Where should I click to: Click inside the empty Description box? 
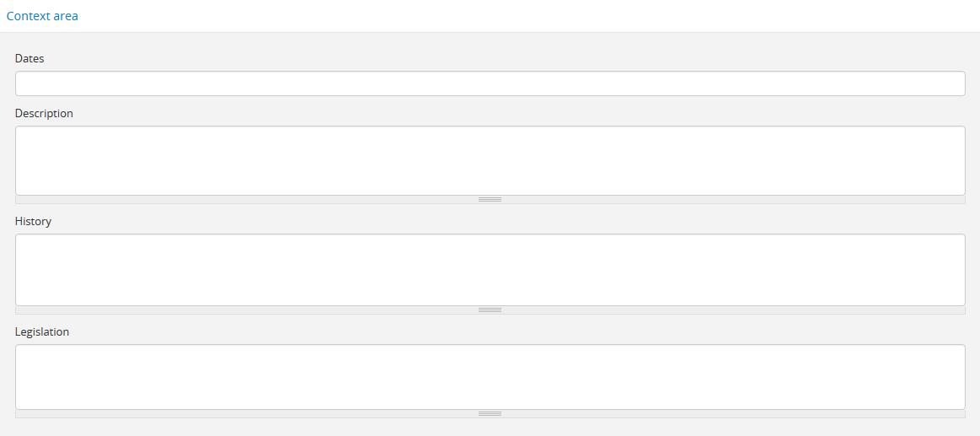490,160
